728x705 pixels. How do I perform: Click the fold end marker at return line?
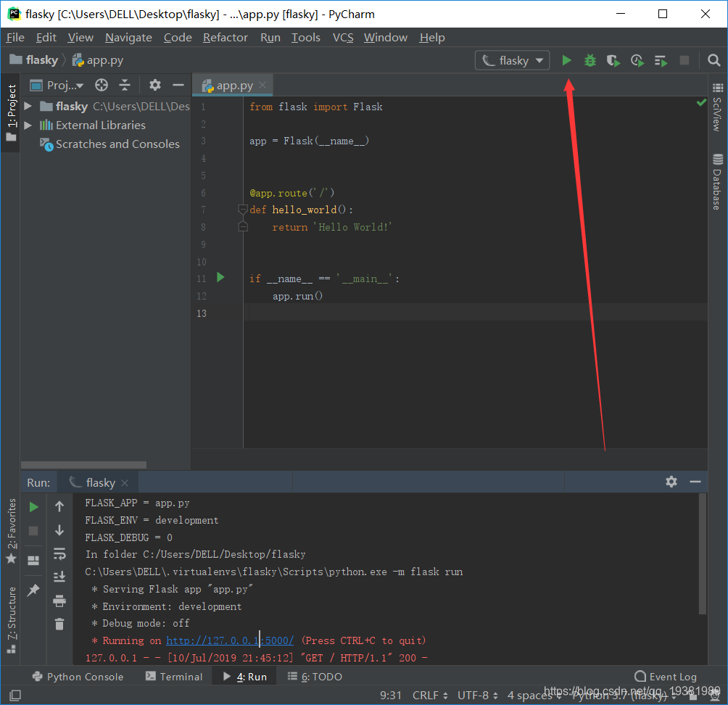[242, 226]
